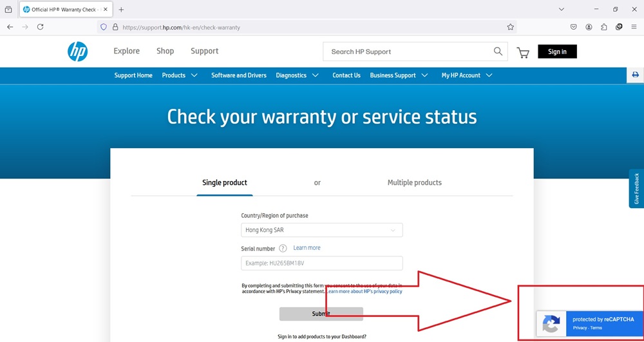Screen dimensions: 644x342
Task: Click the extension icon beside the hamburger menu
Action: coord(619,27)
